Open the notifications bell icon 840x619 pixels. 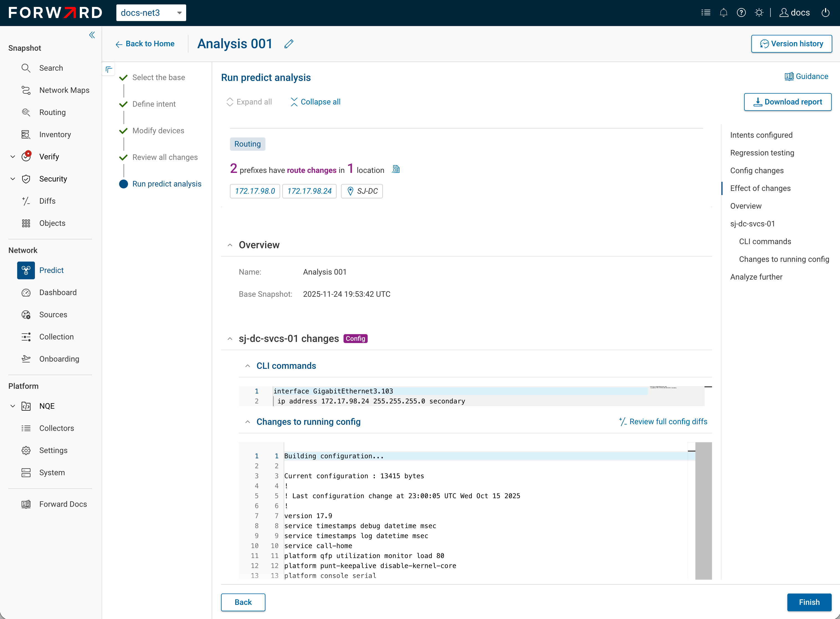[723, 13]
